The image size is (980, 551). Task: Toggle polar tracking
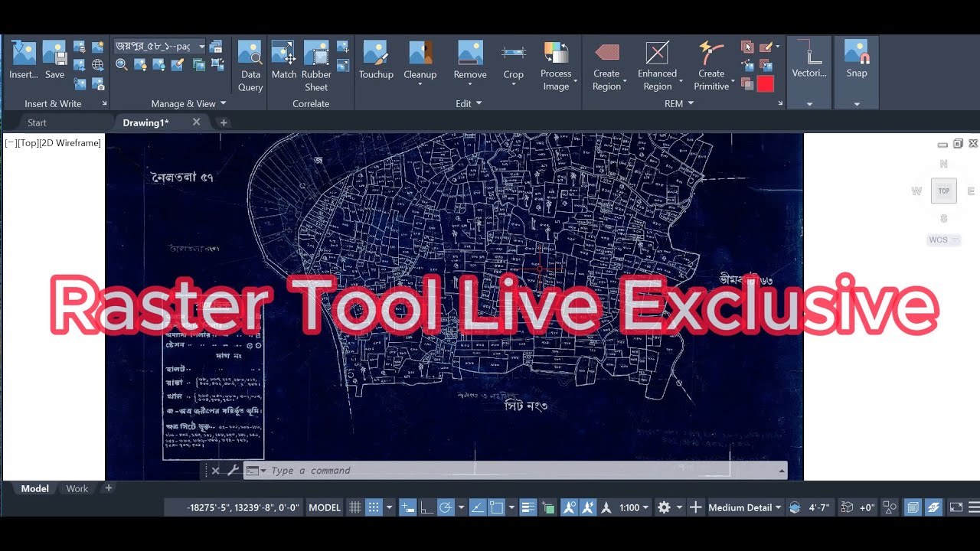pyautogui.click(x=446, y=507)
